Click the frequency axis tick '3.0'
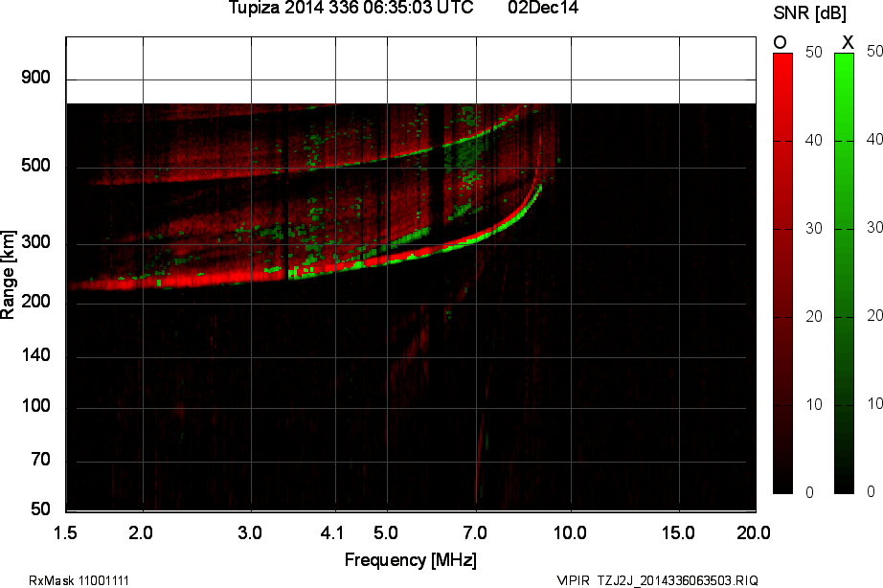 pos(249,532)
